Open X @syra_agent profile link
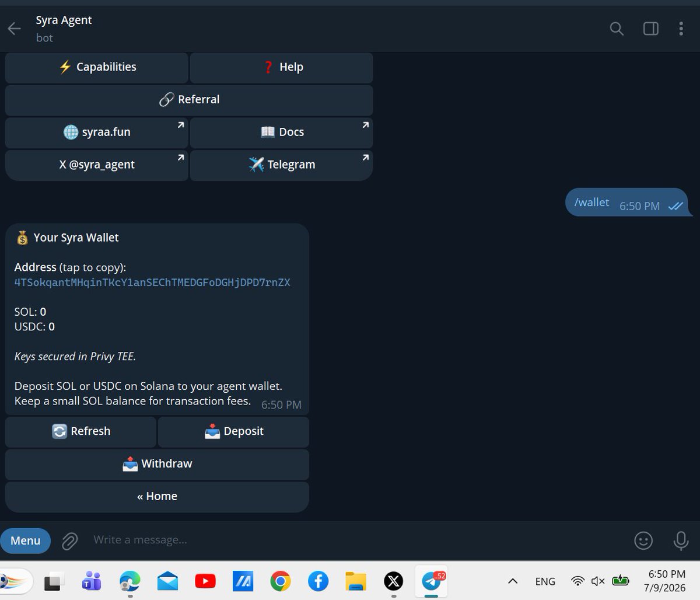 [97, 165]
